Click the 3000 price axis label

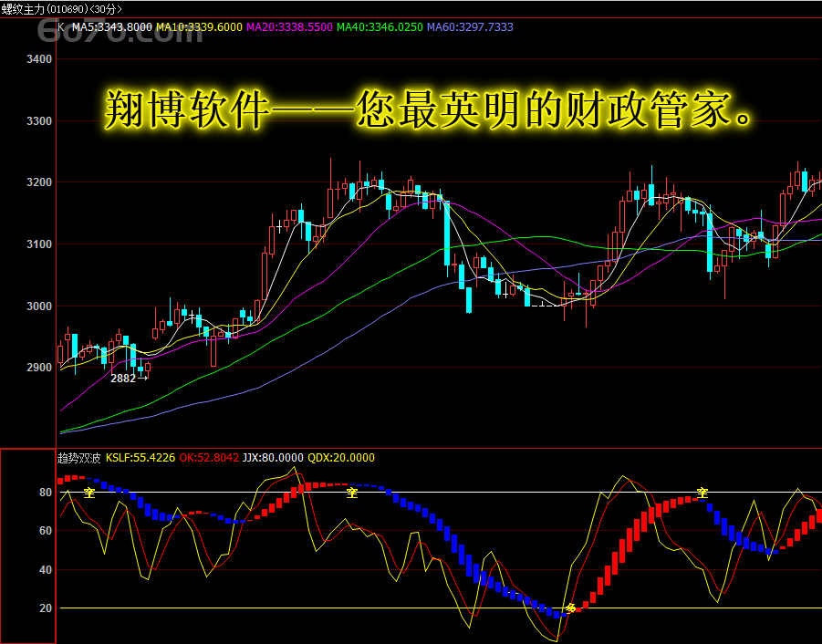tap(39, 306)
